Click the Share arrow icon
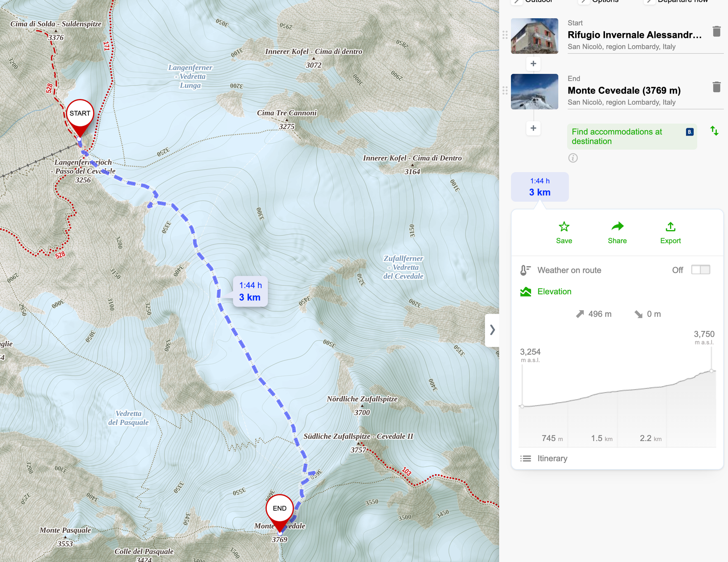728x562 pixels. click(x=617, y=227)
